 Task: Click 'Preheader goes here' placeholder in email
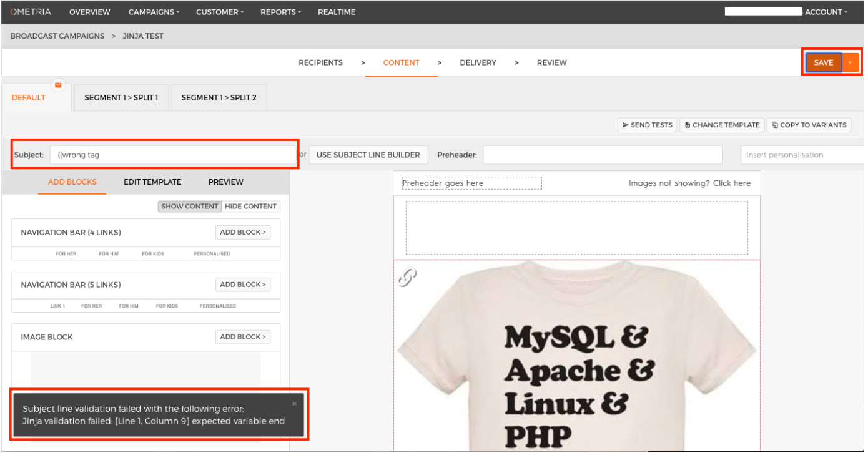click(471, 183)
